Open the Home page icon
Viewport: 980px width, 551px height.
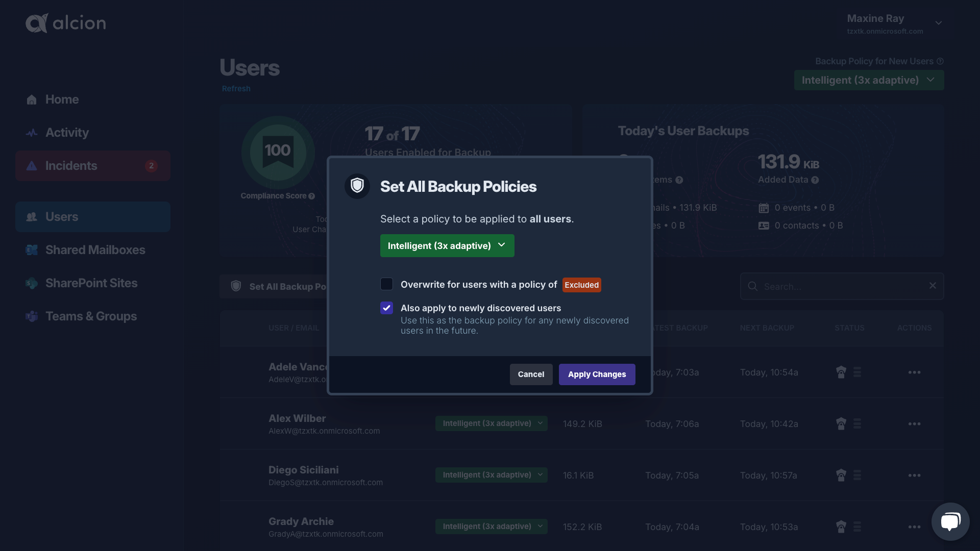tap(32, 99)
